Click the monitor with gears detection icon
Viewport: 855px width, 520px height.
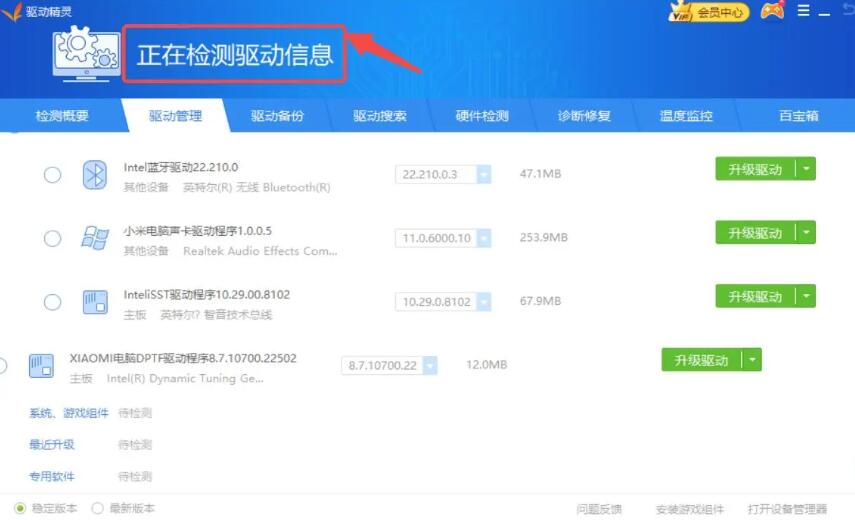coord(86,55)
